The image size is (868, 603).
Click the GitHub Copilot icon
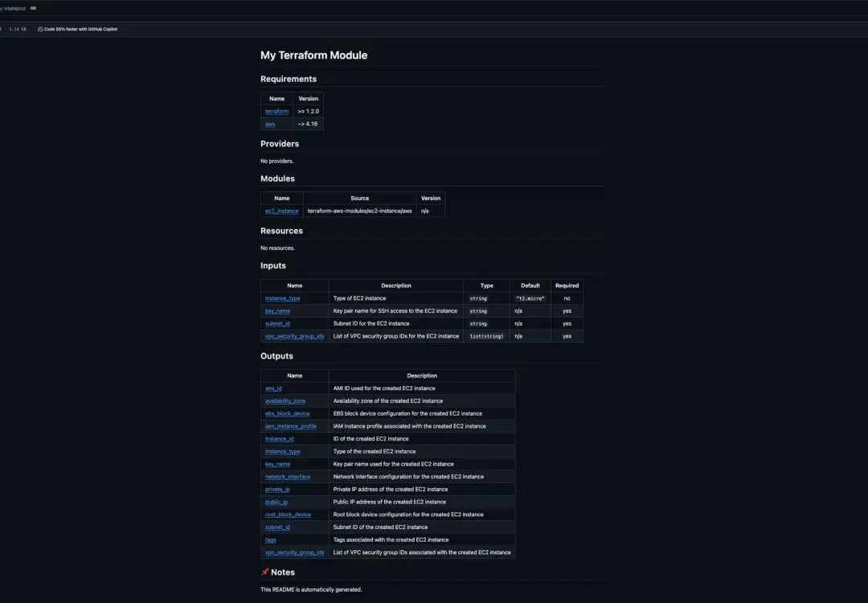click(40, 30)
